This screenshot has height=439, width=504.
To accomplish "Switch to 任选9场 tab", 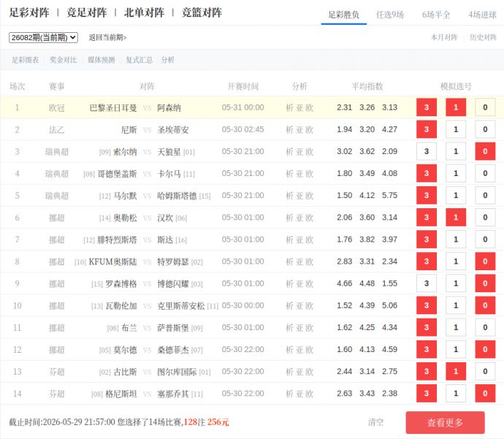I will pos(390,15).
